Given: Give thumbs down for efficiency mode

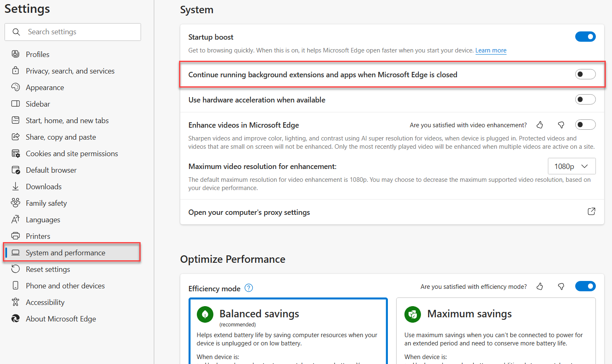Looking at the screenshot, I should (561, 286).
